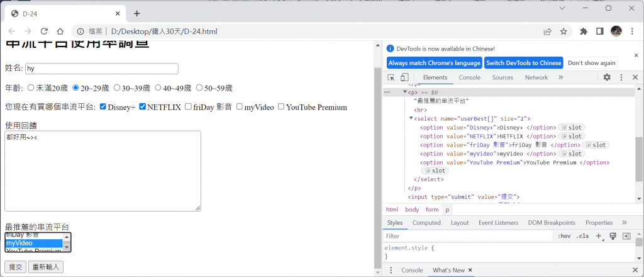
Task: Bookmark this page with the star icon
Action: [563, 31]
